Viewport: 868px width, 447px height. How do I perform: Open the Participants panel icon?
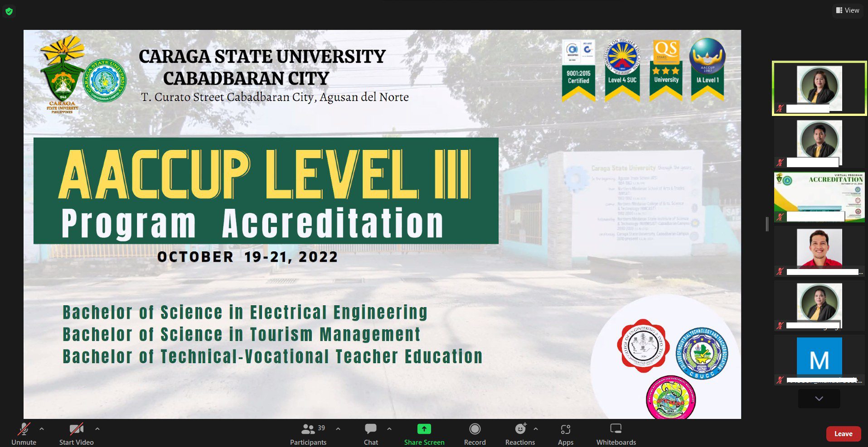coord(308,428)
